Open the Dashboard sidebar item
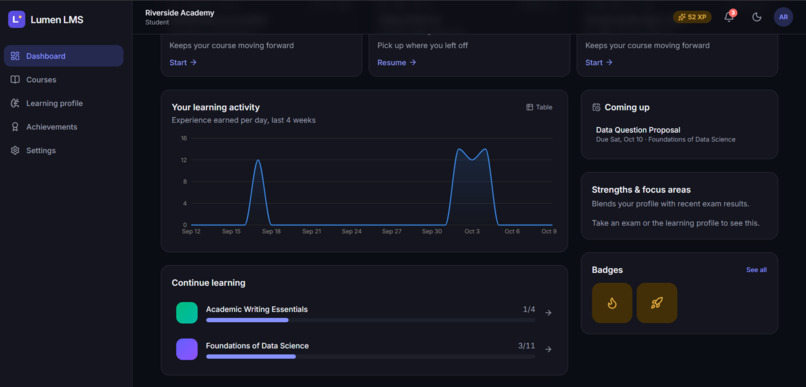 tap(64, 56)
